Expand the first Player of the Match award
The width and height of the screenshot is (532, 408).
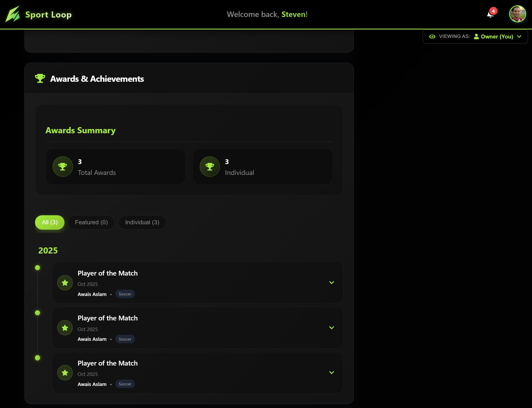point(332,283)
